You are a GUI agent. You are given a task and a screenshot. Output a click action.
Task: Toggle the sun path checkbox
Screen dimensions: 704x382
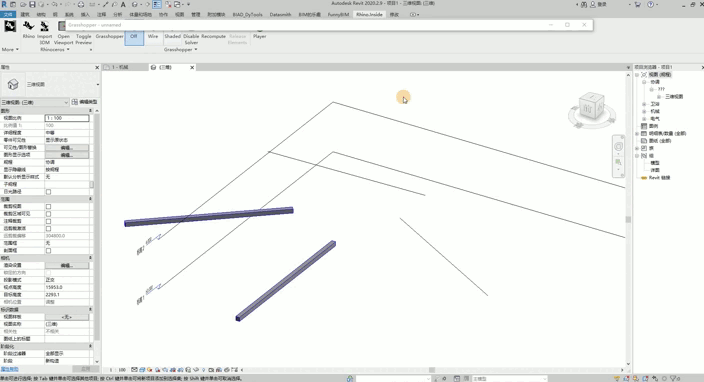coord(48,192)
